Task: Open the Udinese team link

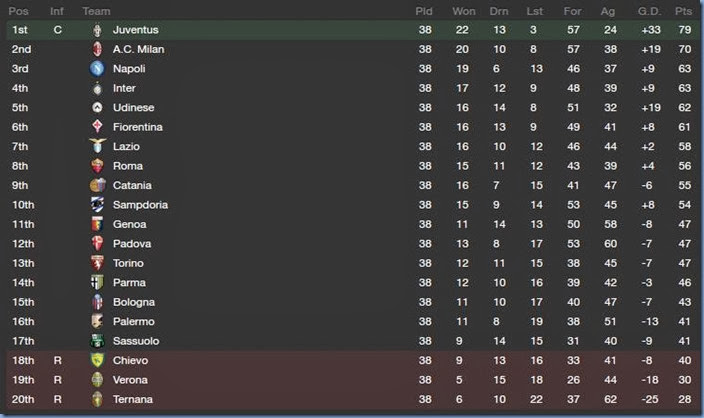Action: pyautogui.click(x=134, y=108)
